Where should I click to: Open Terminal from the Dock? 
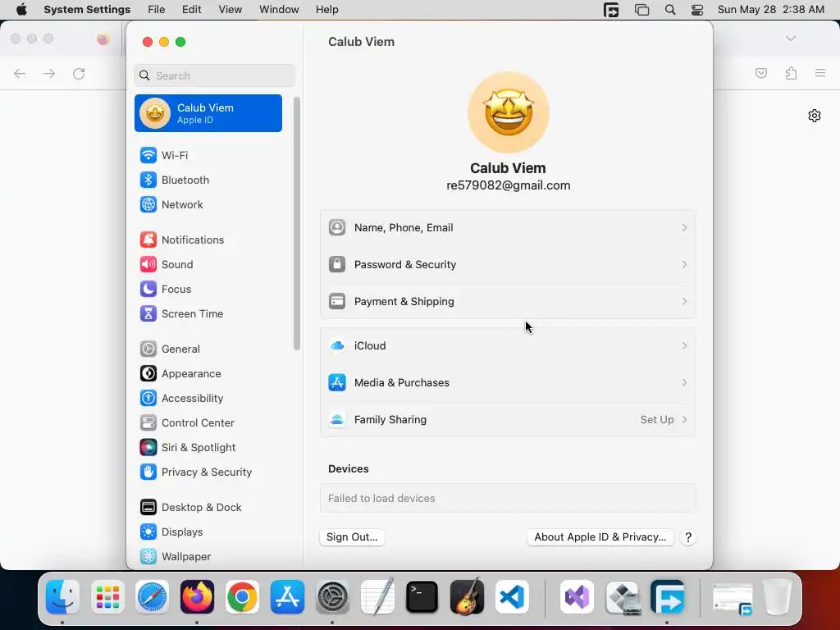(422, 597)
